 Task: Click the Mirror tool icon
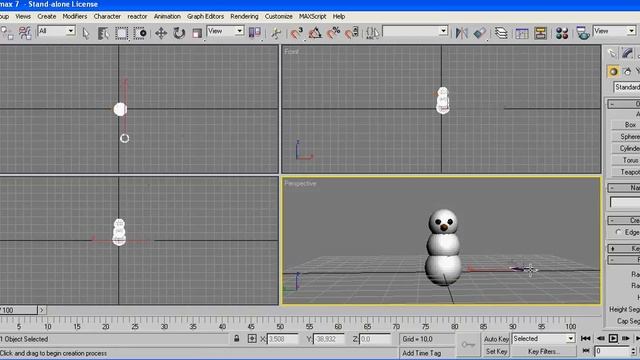[x=461, y=33]
